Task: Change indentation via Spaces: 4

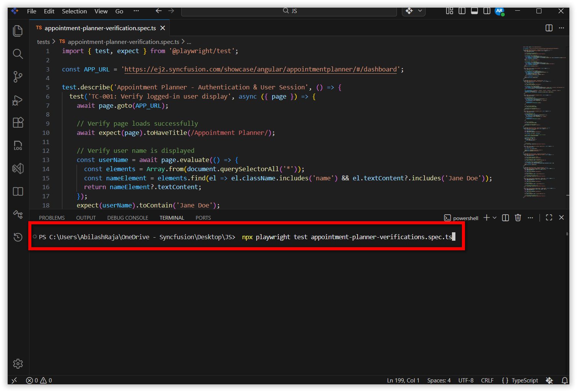Action: 439,381
